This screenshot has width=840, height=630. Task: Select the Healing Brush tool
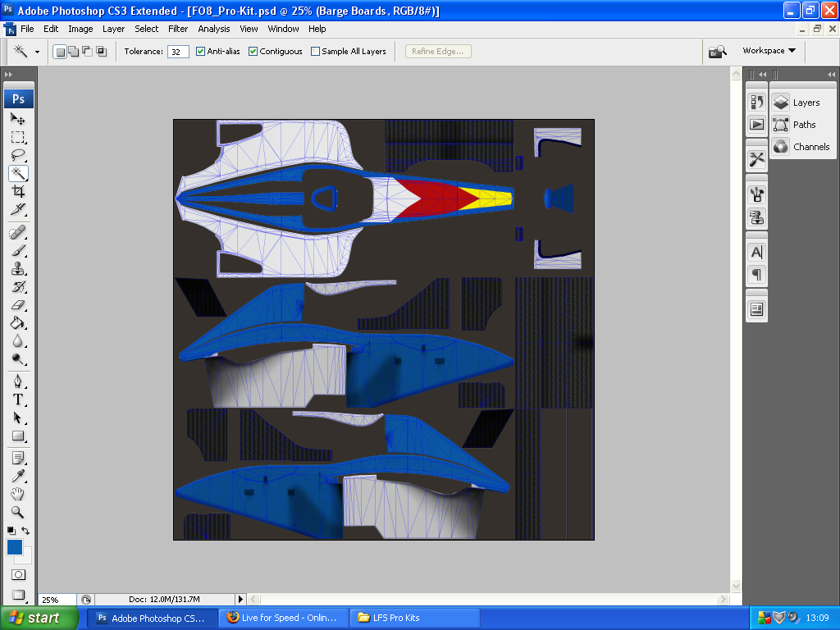click(x=18, y=232)
